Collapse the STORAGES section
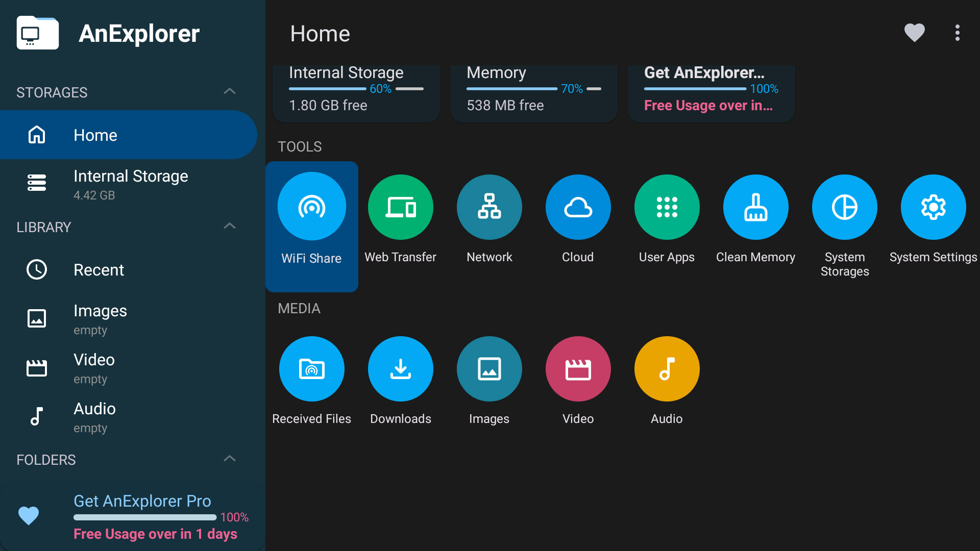Viewport: 980px width, 551px height. (230, 92)
